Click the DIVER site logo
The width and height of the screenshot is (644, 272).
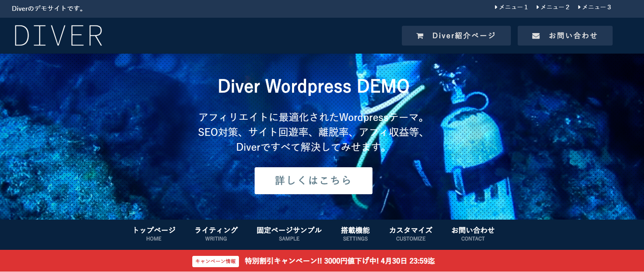[x=59, y=35]
